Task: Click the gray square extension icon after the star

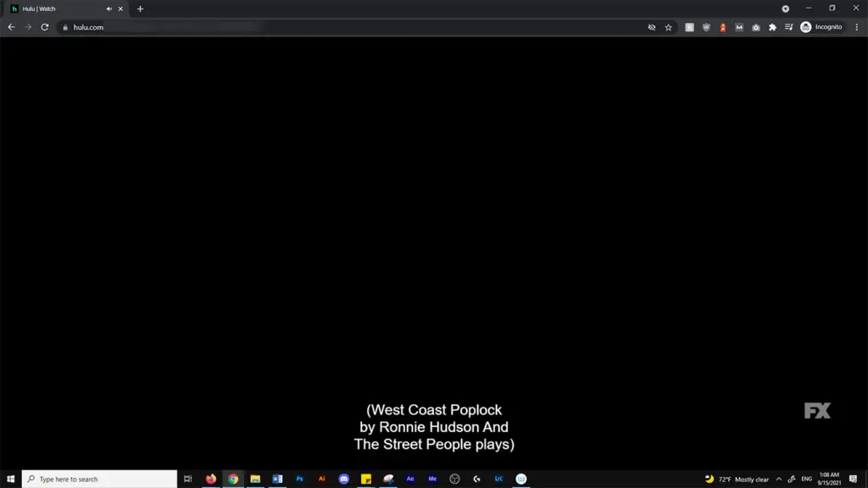Action: (x=689, y=27)
